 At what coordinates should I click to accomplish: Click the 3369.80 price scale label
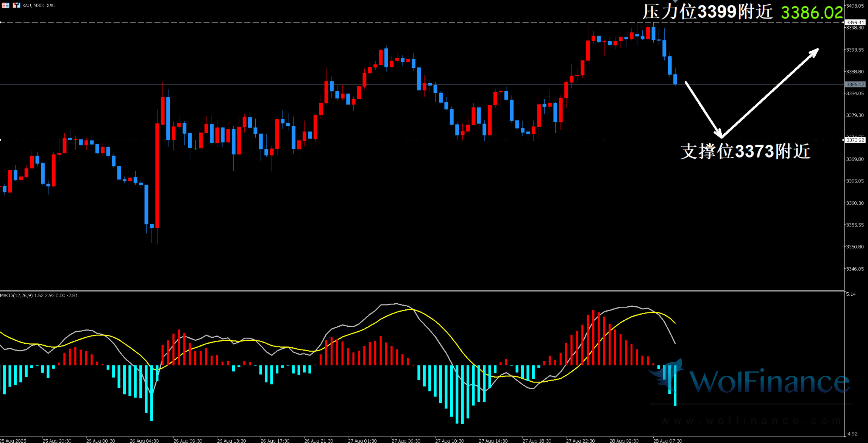856,159
